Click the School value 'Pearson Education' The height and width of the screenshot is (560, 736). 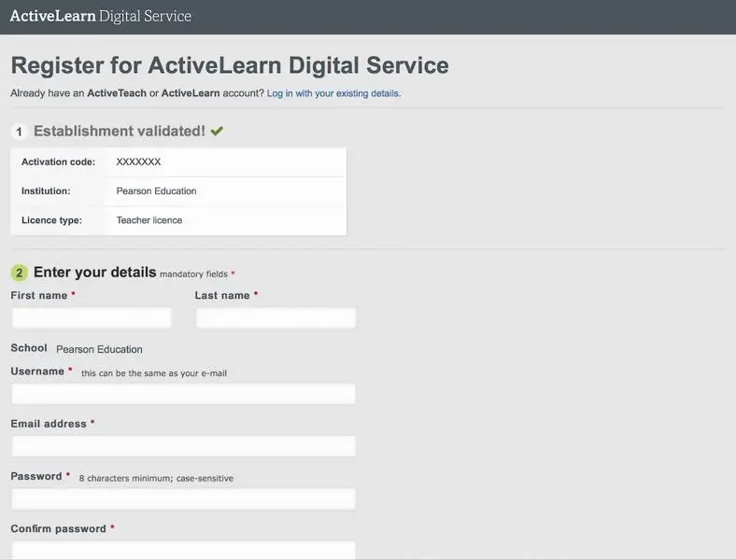(99, 349)
